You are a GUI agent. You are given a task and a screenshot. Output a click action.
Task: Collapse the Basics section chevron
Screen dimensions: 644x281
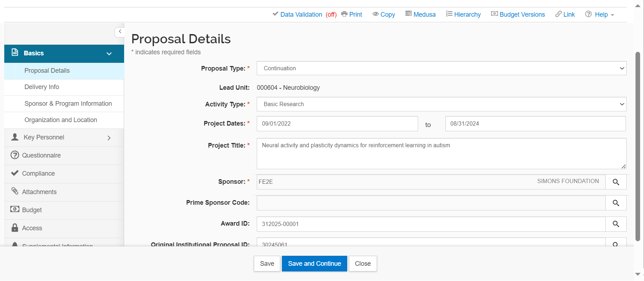[x=109, y=54]
